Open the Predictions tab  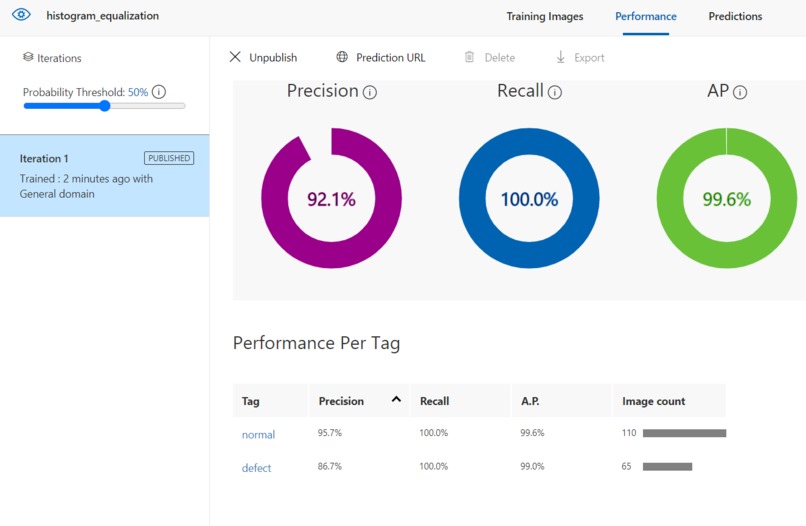coord(735,16)
